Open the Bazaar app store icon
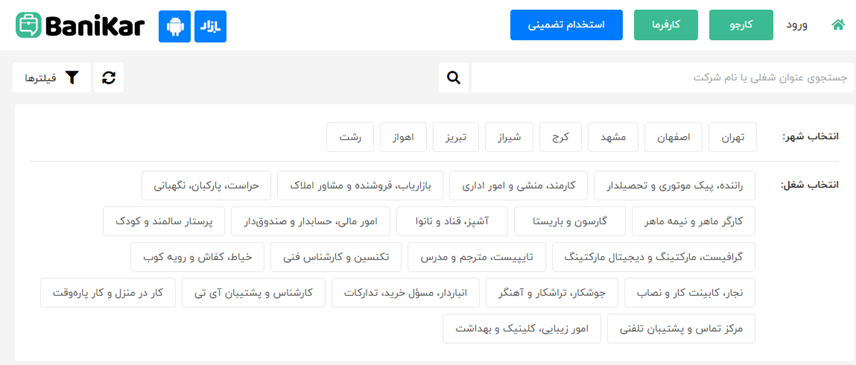The image size is (856, 365). (x=210, y=26)
